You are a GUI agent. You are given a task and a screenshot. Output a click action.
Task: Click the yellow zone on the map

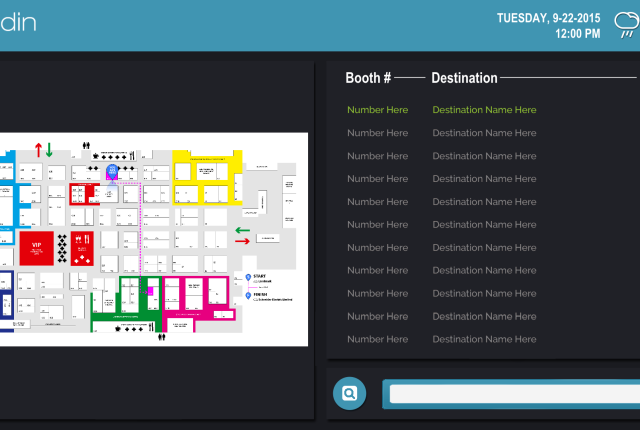208,166
